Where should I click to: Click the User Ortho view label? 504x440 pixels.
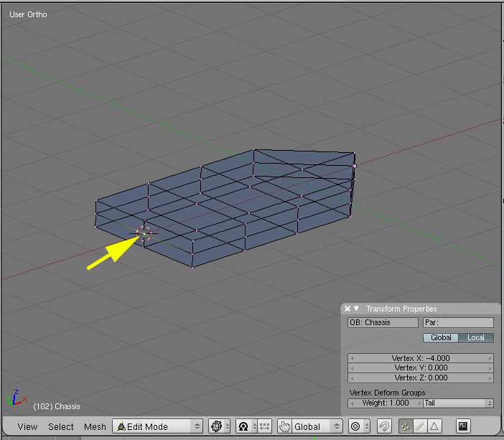[28, 14]
